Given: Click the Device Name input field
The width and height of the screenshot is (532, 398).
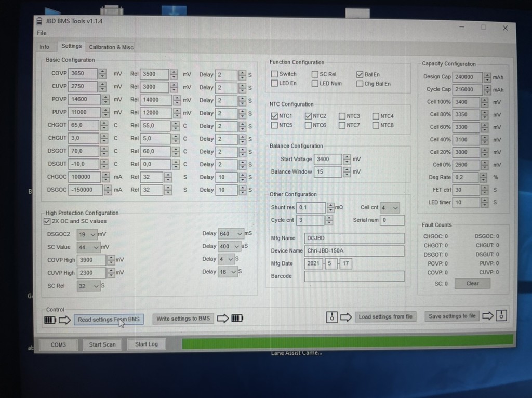Looking at the screenshot, I should click(354, 251).
